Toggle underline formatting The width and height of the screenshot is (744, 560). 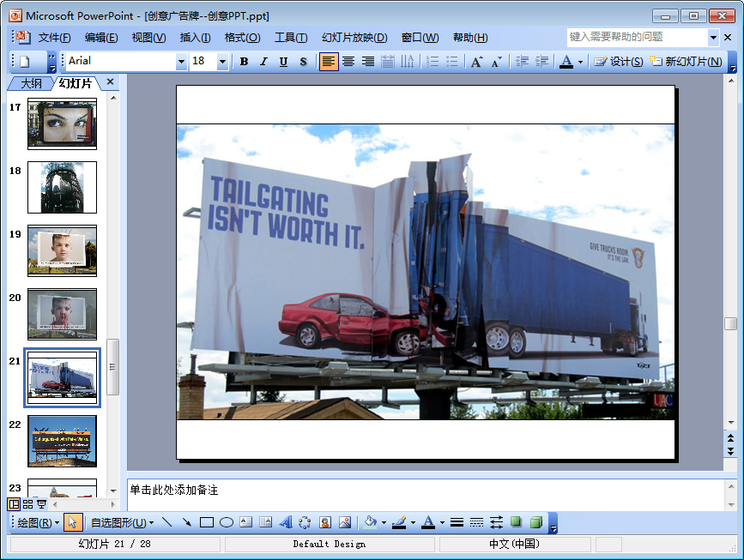point(283,62)
